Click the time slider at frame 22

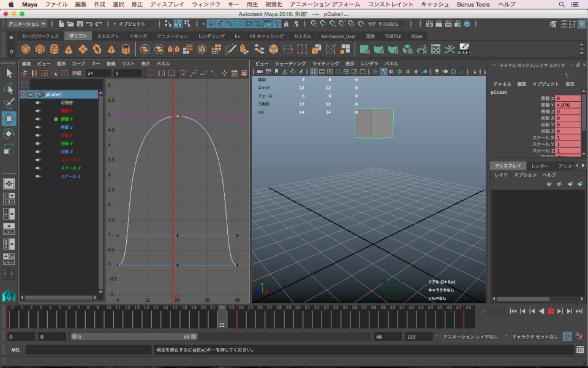(x=222, y=317)
